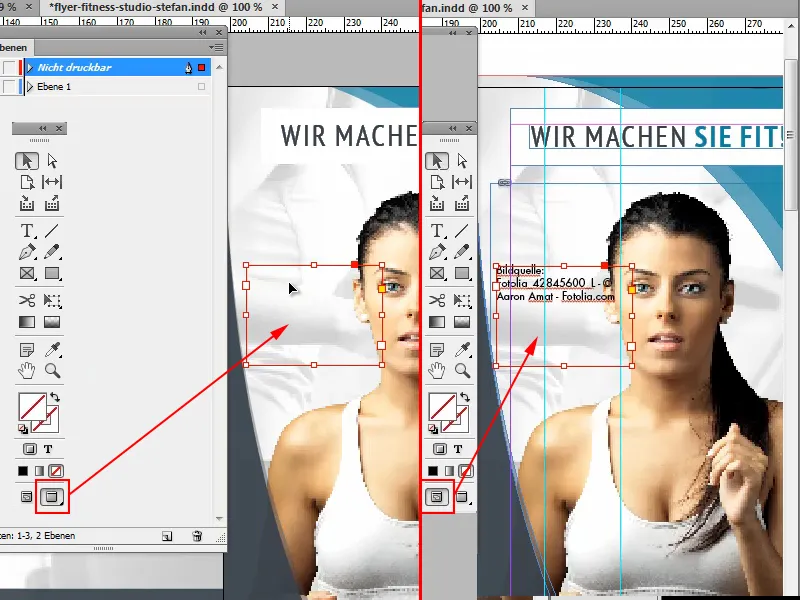Select the Type tool in the right toolbox
The height and width of the screenshot is (600, 800).
(x=437, y=231)
